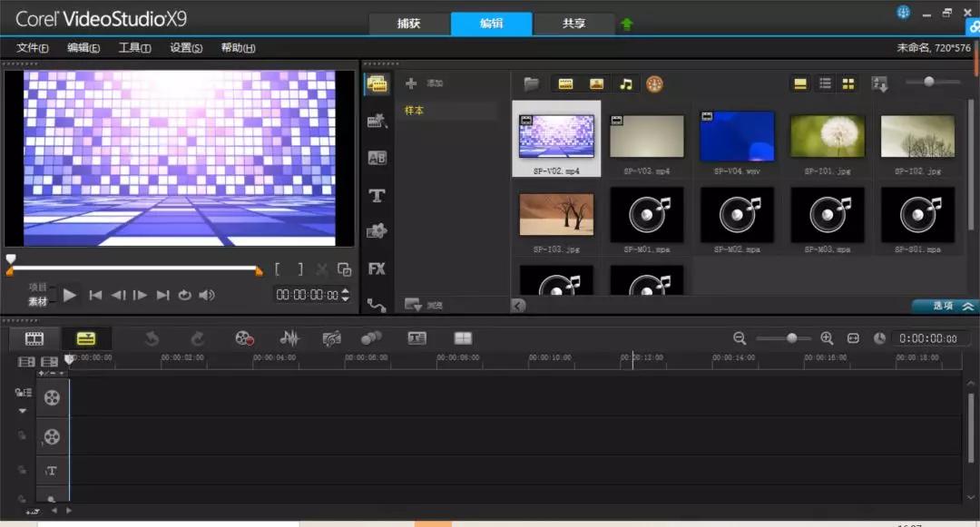Toggle media titles display in library

click(x=800, y=83)
